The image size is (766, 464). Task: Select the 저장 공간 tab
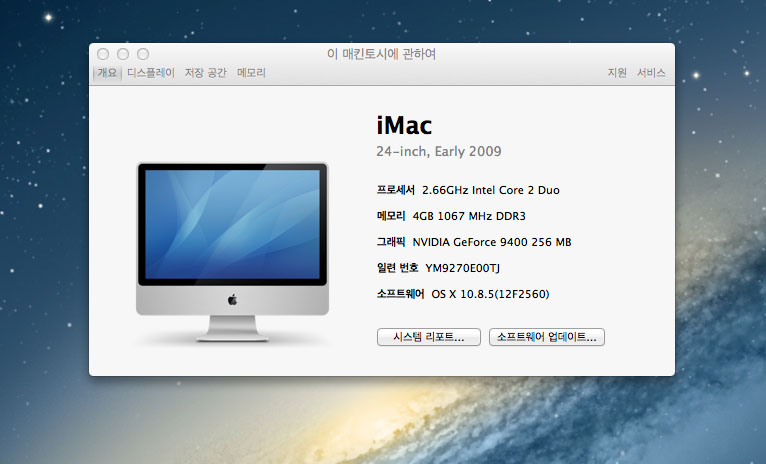[x=205, y=73]
